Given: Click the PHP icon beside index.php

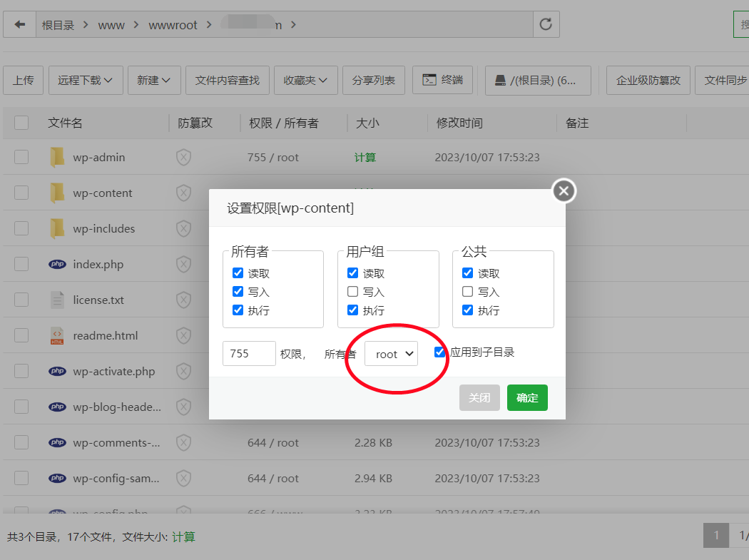Looking at the screenshot, I should (x=57, y=264).
